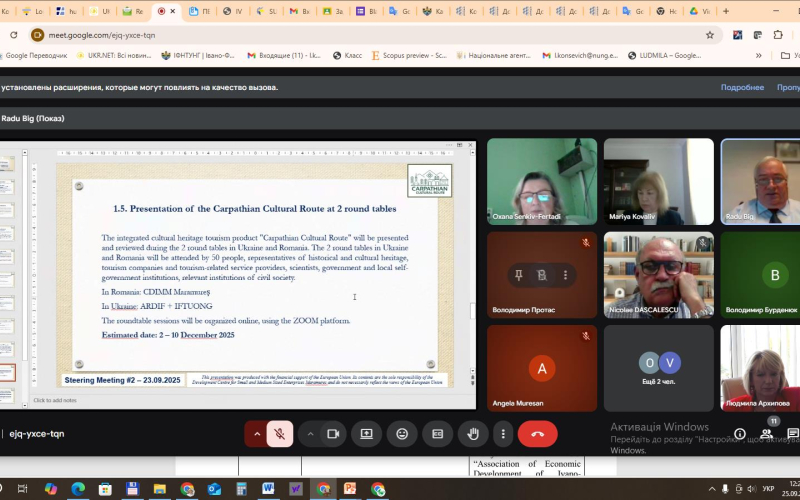Show the participants people panel

767,434
